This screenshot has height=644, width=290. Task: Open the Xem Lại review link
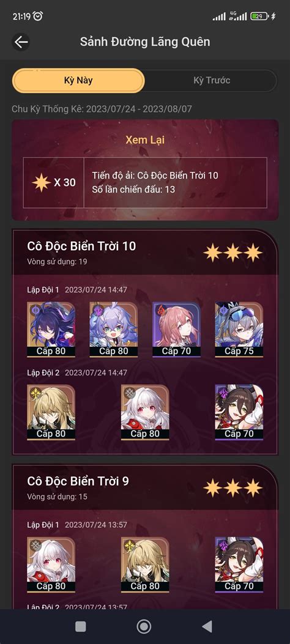point(145,139)
